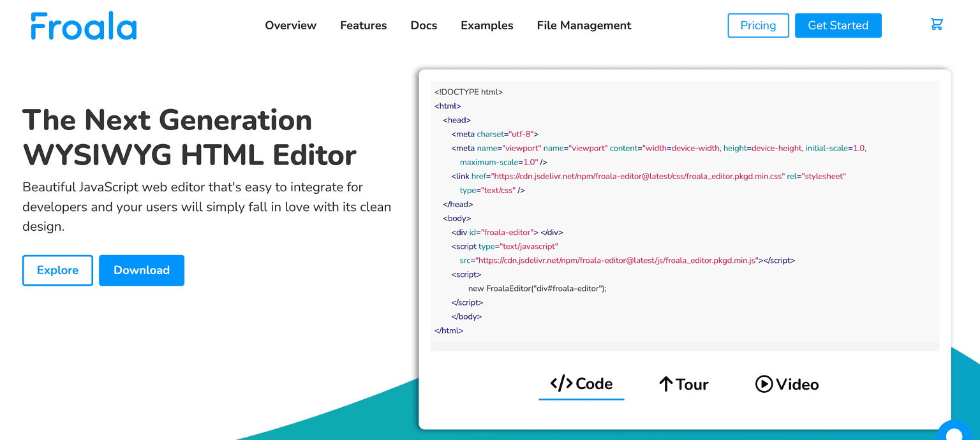Open the Docs navigation link
The width and height of the screenshot is (980, 440).
tap(424, 26)
